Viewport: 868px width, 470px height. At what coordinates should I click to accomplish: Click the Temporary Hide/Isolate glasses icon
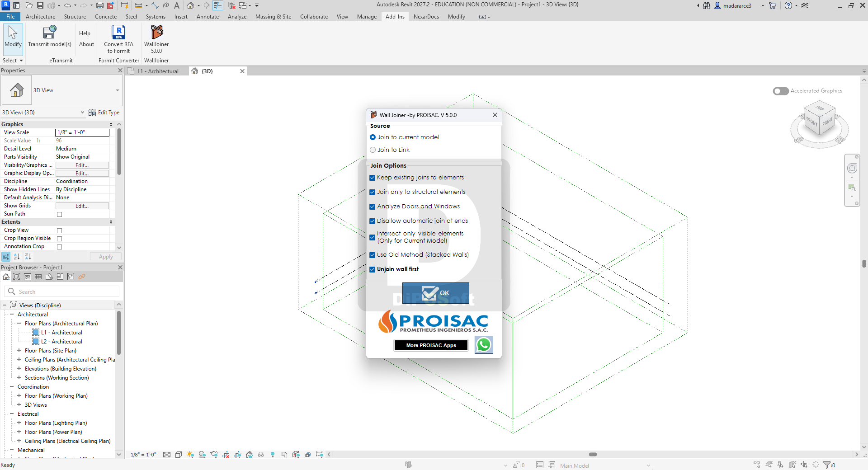(261, 455)
